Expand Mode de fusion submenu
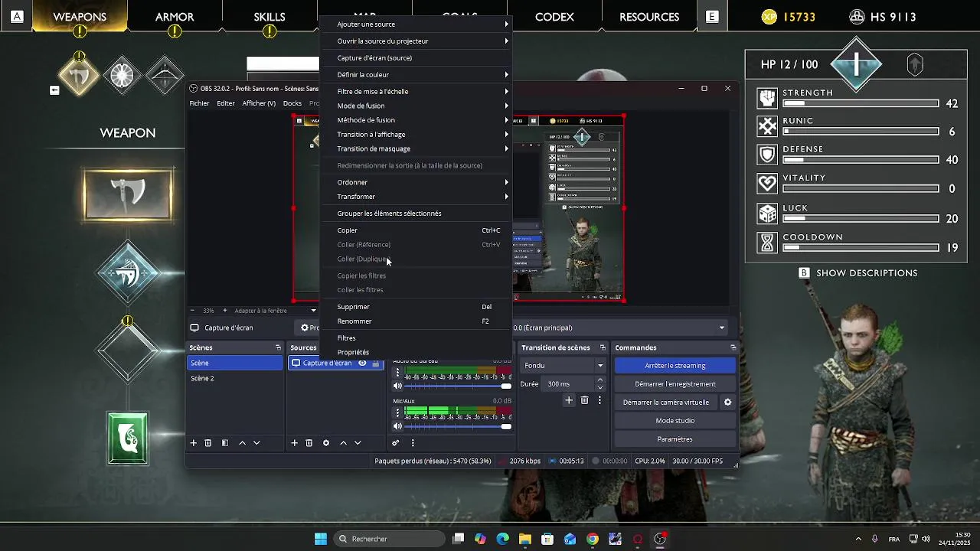The image size is (980, 551). coord(416,106)
